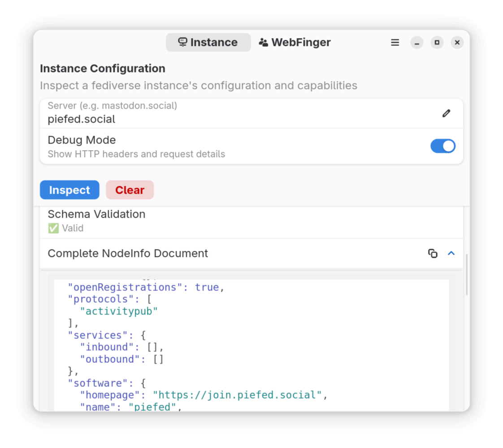
Task: Click the green Valid checkmark icon
Action: [x=53, y=228]
